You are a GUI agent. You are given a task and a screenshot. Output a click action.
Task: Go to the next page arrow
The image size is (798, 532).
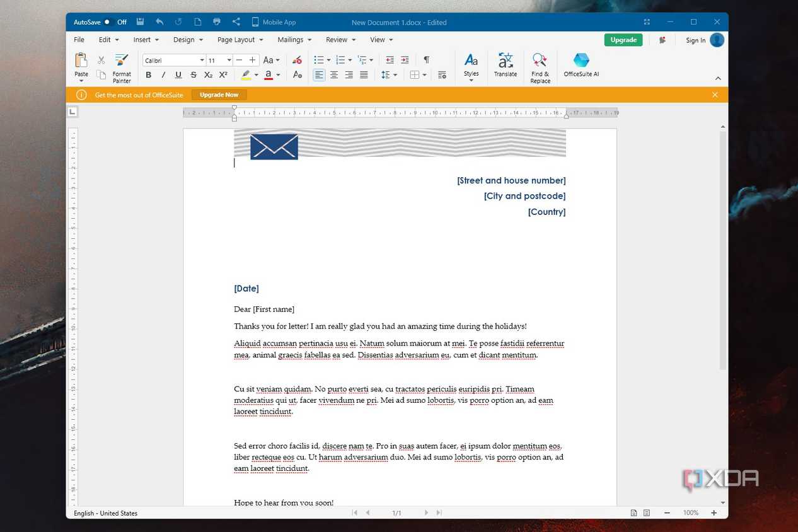[426, 512]
